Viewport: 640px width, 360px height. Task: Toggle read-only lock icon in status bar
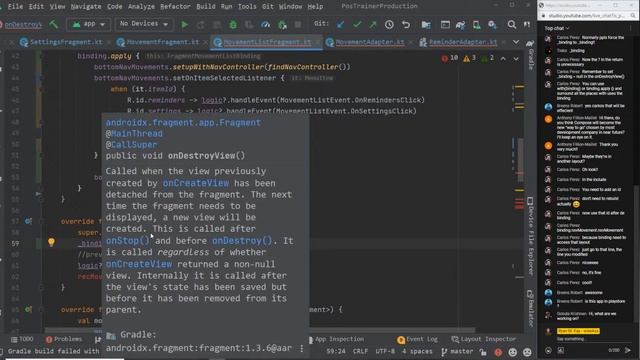point(483,351)
